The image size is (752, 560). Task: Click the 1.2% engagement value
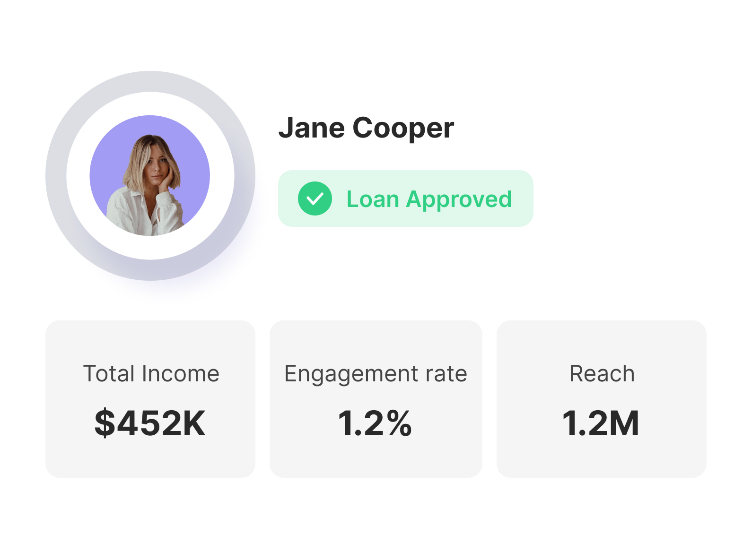[x=375, y=423]
